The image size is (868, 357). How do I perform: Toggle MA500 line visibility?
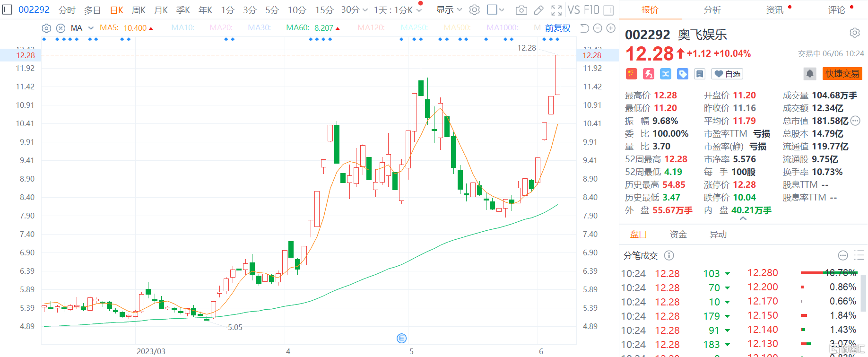[457, 28]
